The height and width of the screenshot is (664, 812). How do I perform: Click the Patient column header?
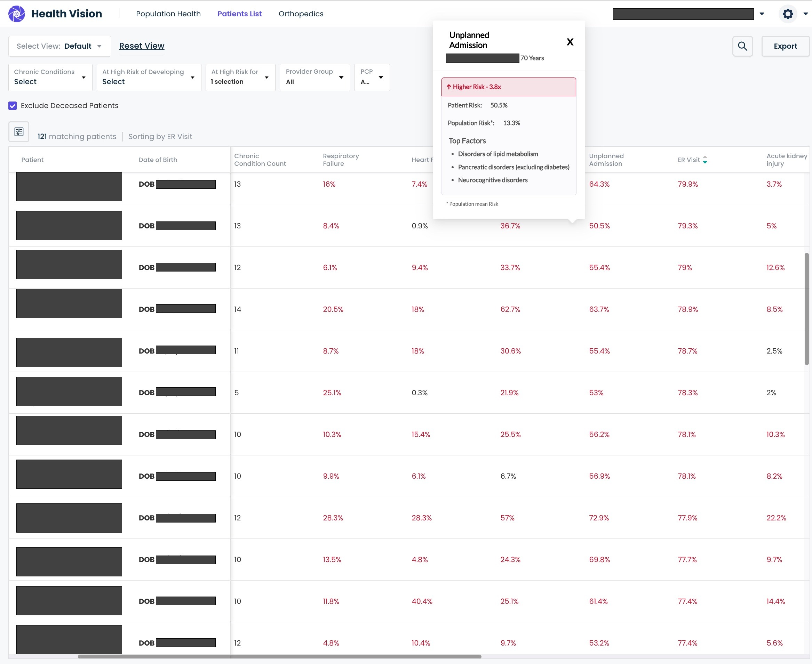click(x=33, y=160)
